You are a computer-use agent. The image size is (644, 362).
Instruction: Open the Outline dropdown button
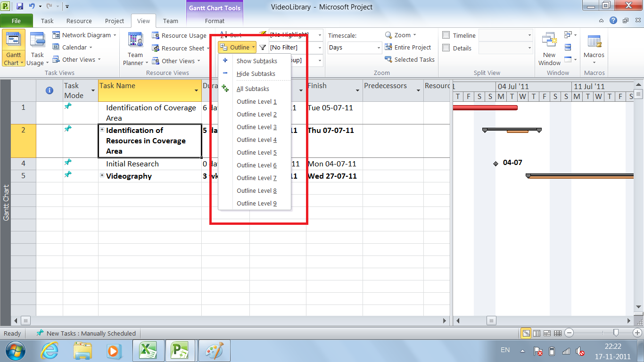(x=237, y=48)
